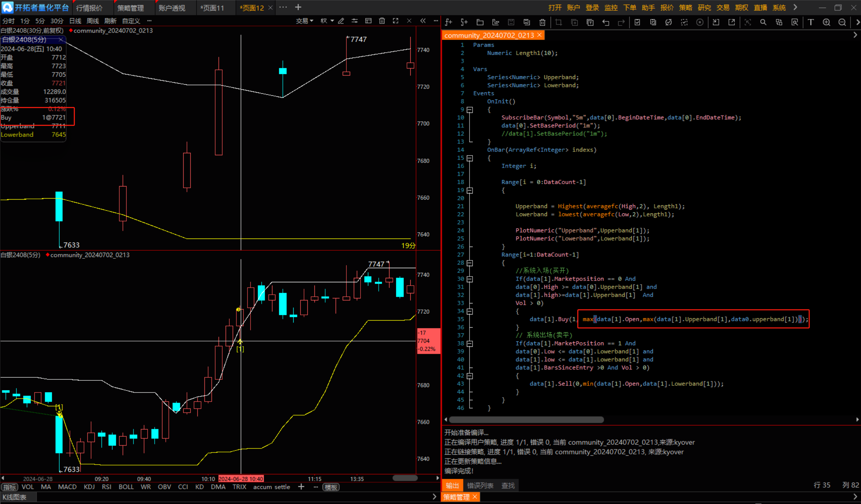Collapse code fold at line 15

(470, 158)
